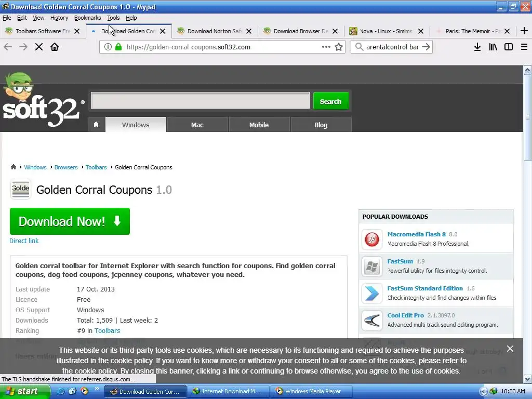This screenshot has width=532, height=399.
Task: Click the soft32 home tab icon
Action: (x=96, y=125)
